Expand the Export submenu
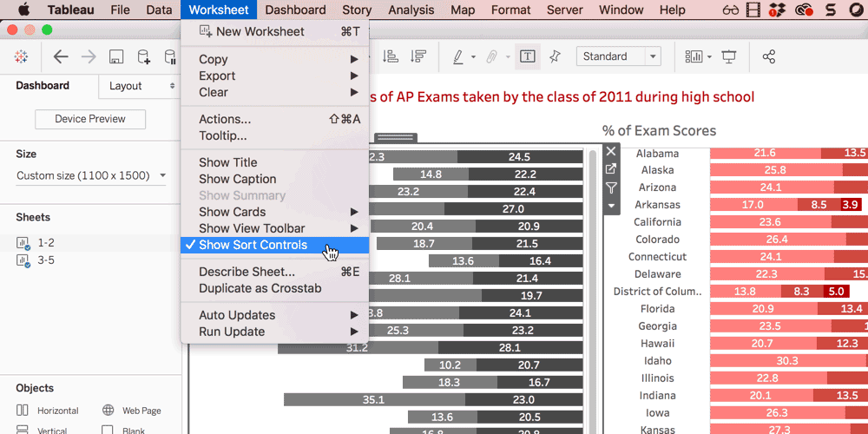868x434 pixels. 274,76
